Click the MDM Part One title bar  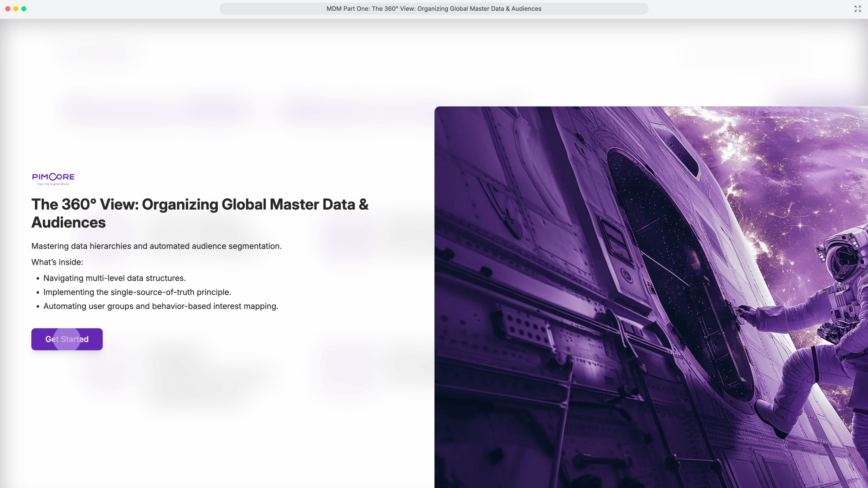[x=434, y=9]
